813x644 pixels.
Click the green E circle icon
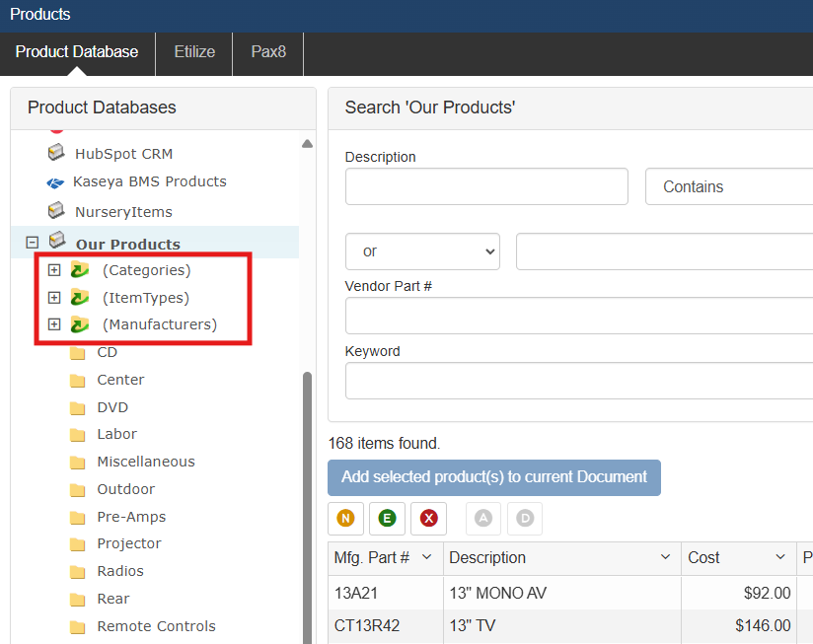pyautogui.click(x=387, y=519)
